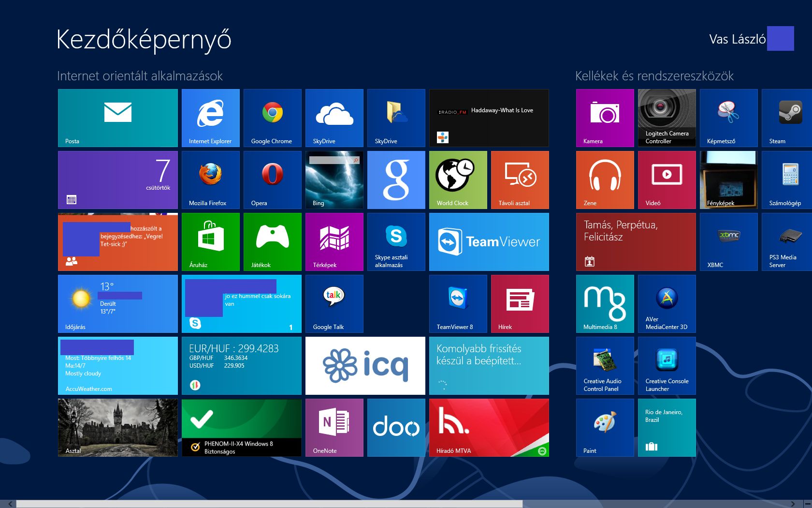The height and width of the screenshot is (508, 812).
Task: Open the Zene music tile
Action: coord(605,180)
